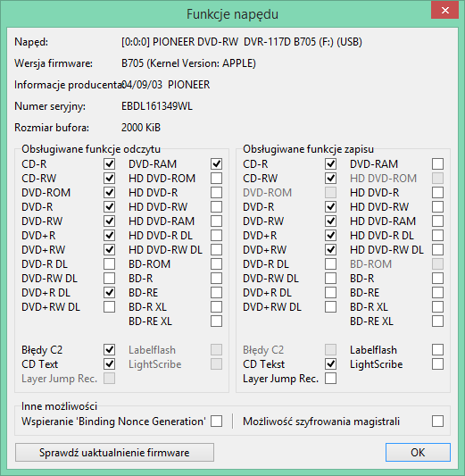Toggle DVD-RAM checkbox under read functions
The height and width of the screenshot is (476, 465).
pyautogui.click(x=216, y=164)
